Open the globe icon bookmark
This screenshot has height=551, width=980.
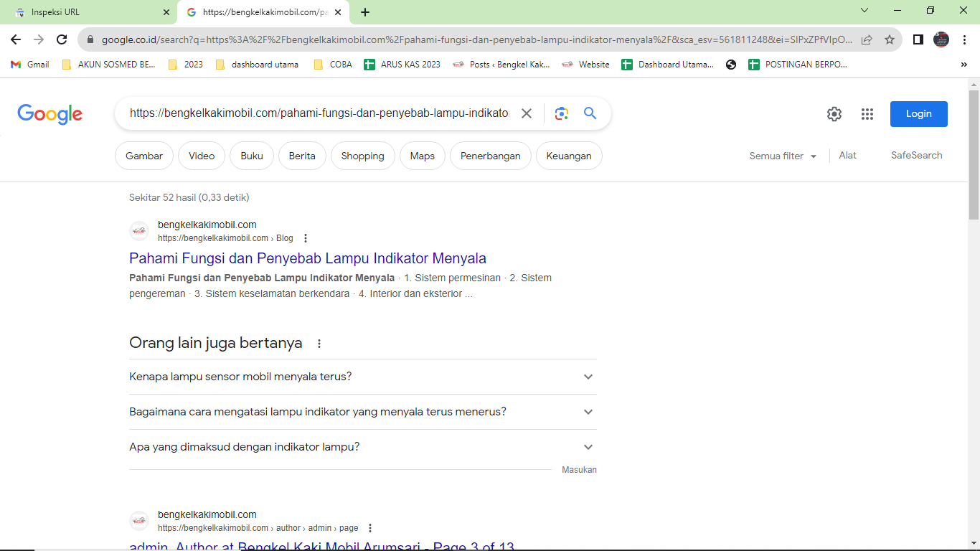tap(731, 65)
